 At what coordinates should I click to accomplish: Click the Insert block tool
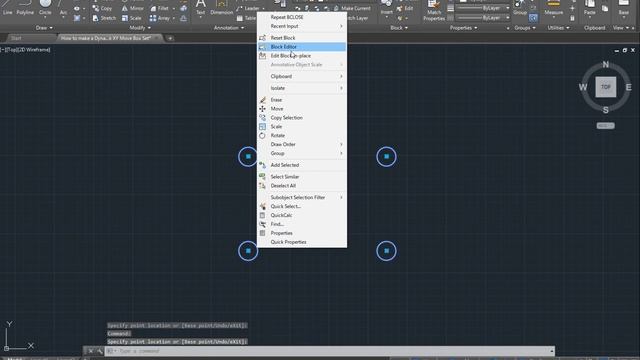tap(387, 7)
